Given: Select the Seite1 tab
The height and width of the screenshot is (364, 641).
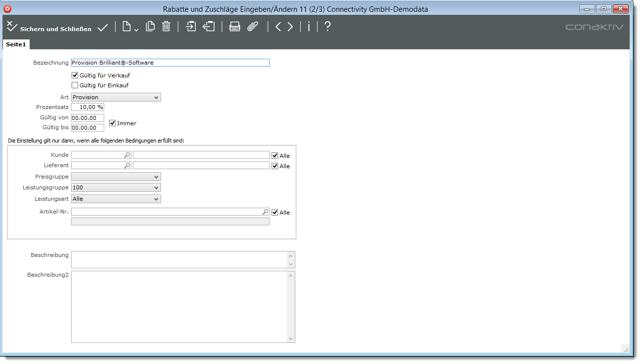Looking at the screenshot, I should coord(16,44).
